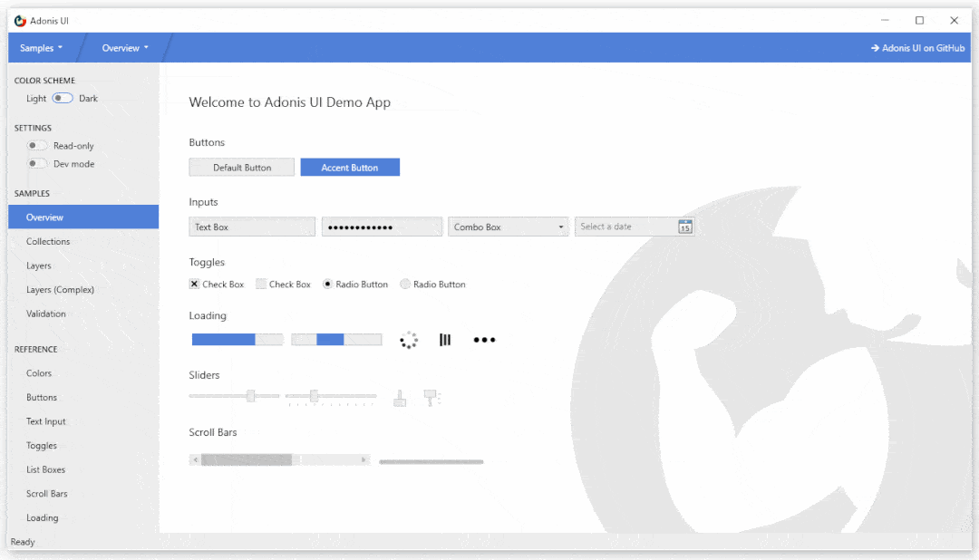Click the plain vertical slider control
This screenshot has height=560, width=979.
point(399,397)
